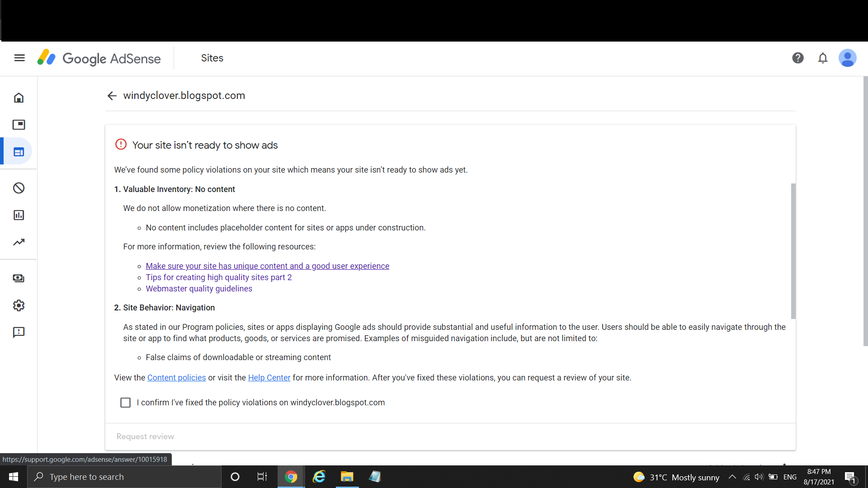Open the Content policies link
This screenshot has height=488, width=868.
[x=176, y=378]
